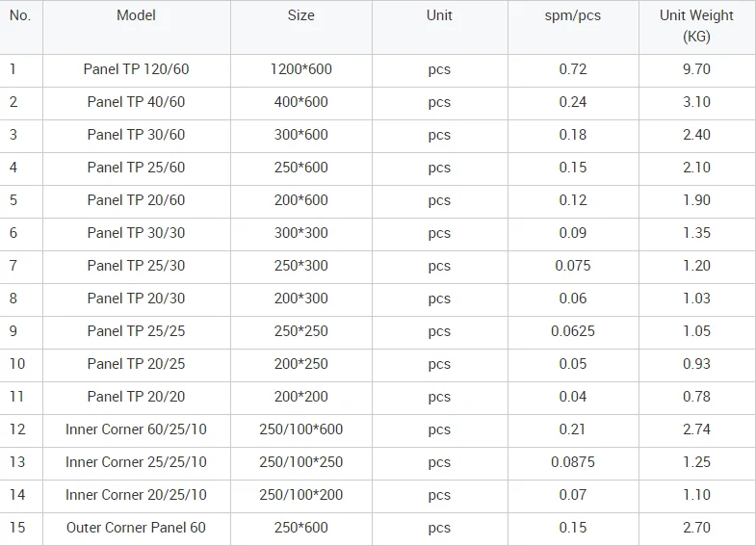Click the spm/pcs column header
Screen dimensions: 756x546
point(572,15)
